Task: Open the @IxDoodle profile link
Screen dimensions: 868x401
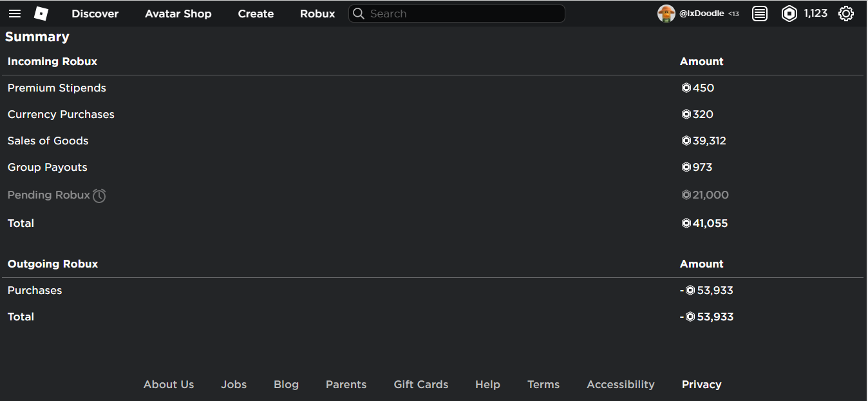Action: click(x=701, y=14)
